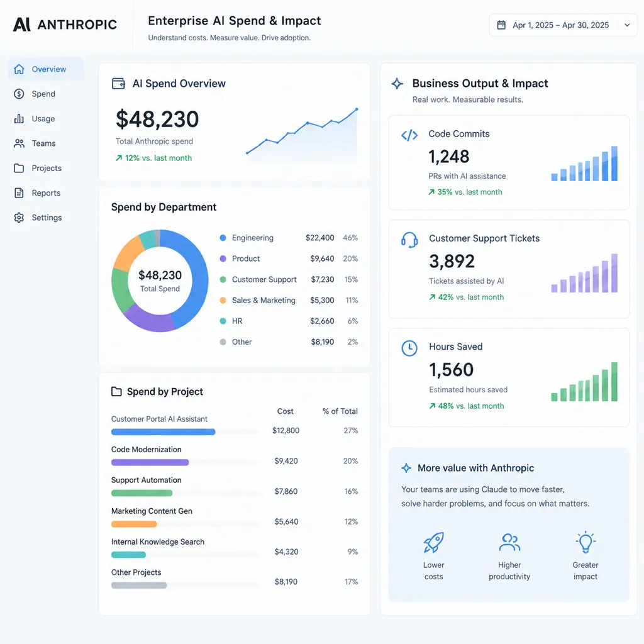The height and width of the screenshot is (644, 644).
Task: Open the Apr 1 – Apr 30, 2025 date selector
Action: 563,25
